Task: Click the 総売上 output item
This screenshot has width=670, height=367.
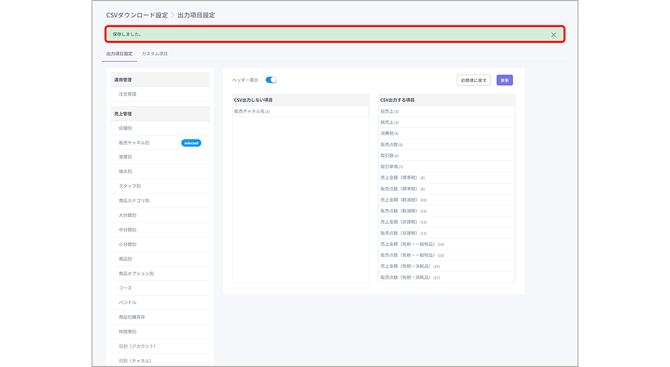Action: click(x=447, y=111)
